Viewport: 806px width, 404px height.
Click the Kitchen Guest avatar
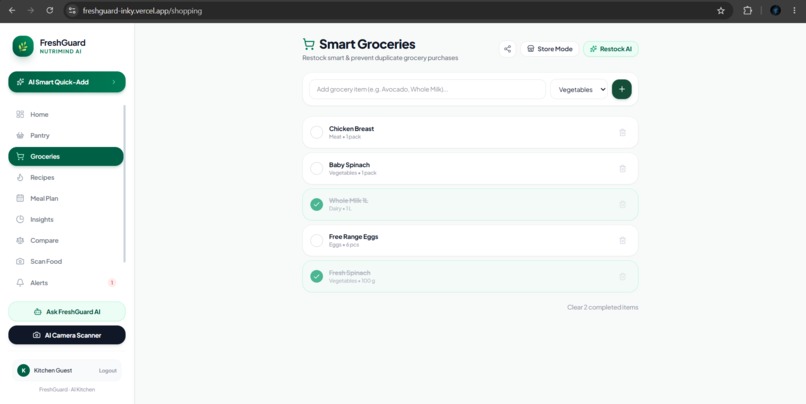pos(23,371)
